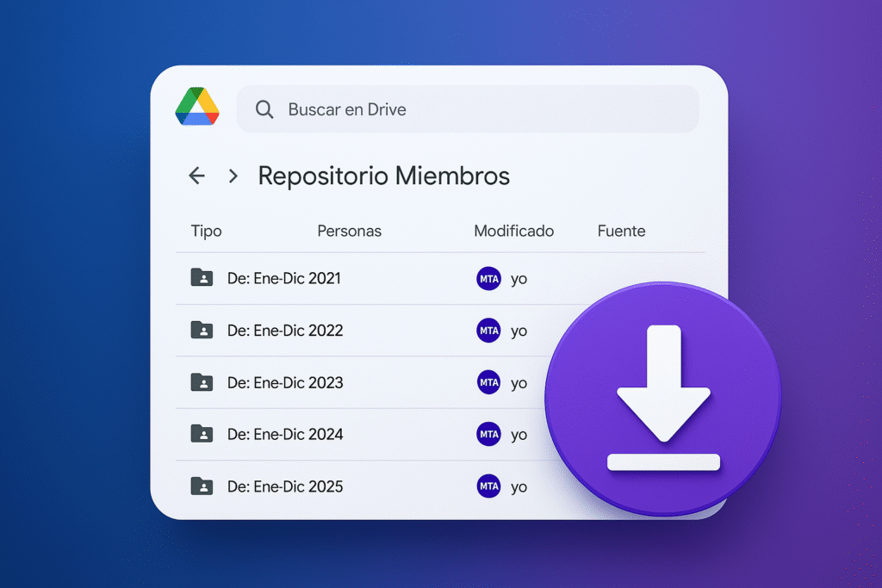Select the Fuente column header
882x588 pixels.
621,231
